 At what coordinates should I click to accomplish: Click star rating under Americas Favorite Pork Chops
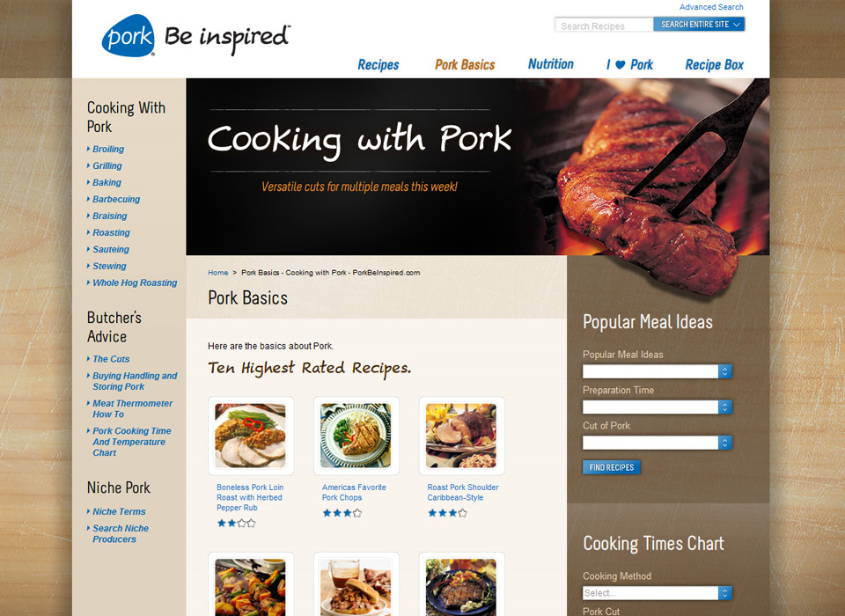(x=342, y=513)
